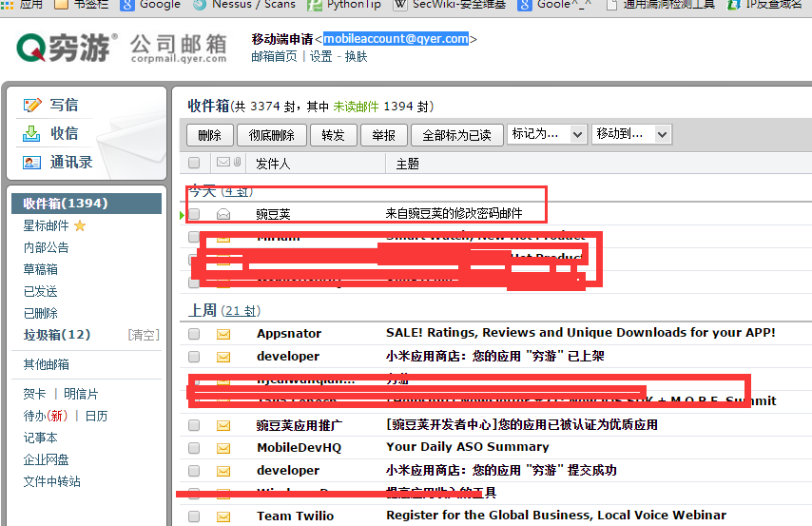The image size is (812, 526).
Task: Tick checkbox for developer 已上架 email
Action: pyautogui.click(x=194, y=357)
